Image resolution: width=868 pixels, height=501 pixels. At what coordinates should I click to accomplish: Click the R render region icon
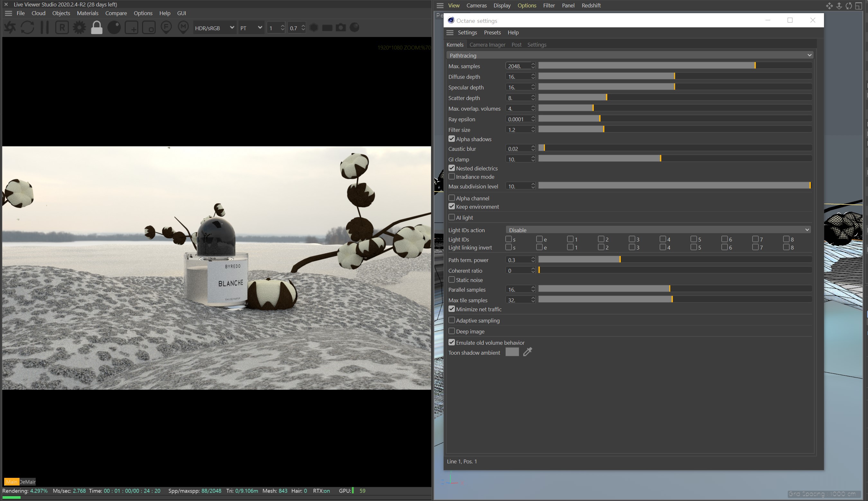[x=62, y=28]
